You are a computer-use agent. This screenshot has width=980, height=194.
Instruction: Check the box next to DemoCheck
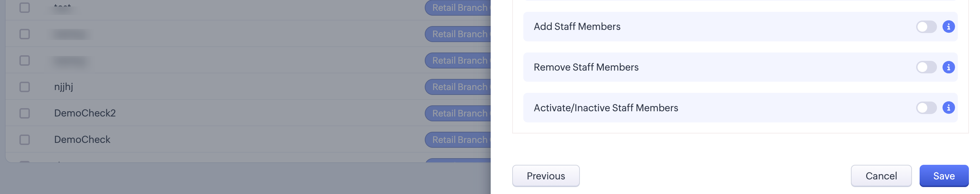[25, 139]
